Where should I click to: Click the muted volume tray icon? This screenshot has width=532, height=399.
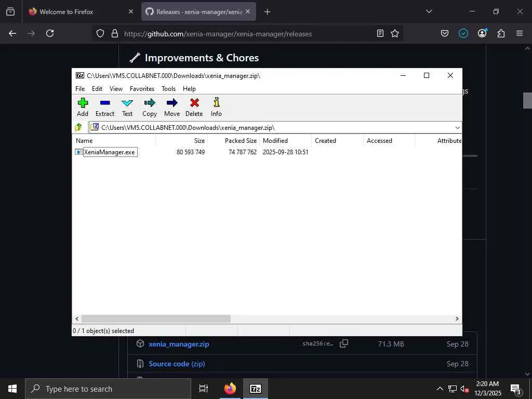click(x=465, y=389)
